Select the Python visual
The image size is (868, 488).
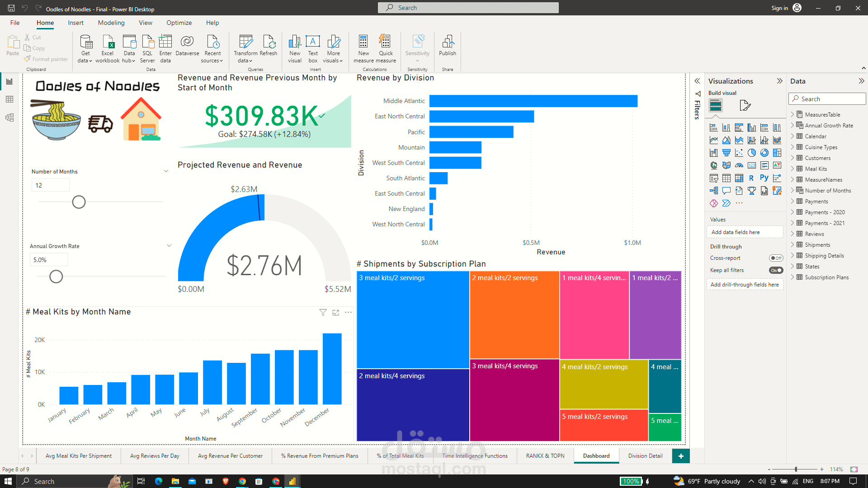[764, 178]
